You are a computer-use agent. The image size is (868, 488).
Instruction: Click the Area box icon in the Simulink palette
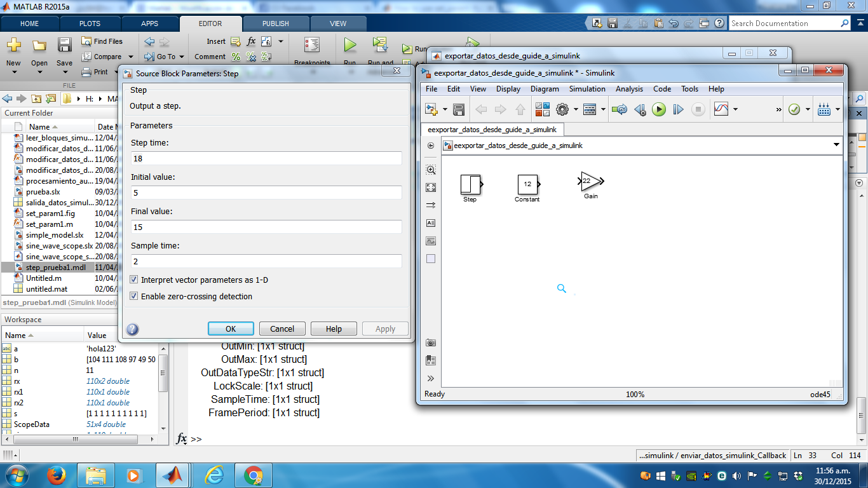(x=431, y=259)
